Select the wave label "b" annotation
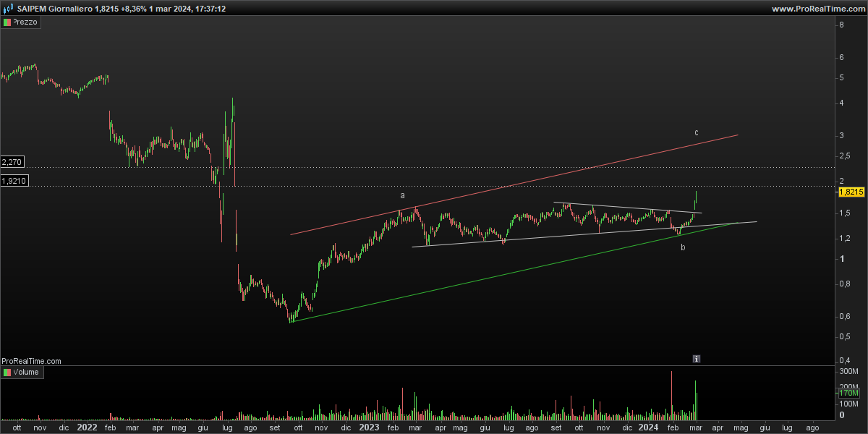 (682, 248)
